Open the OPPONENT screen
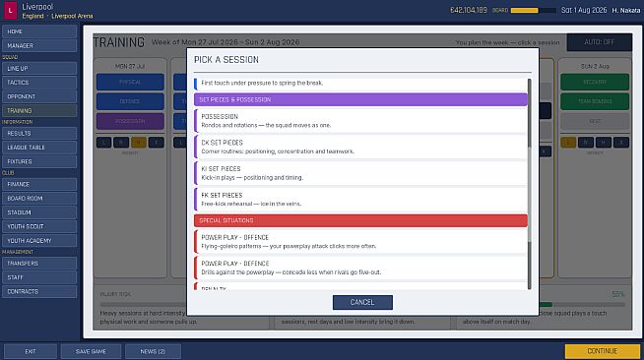This screenshot has height=360, width=644. pos(39,96)
